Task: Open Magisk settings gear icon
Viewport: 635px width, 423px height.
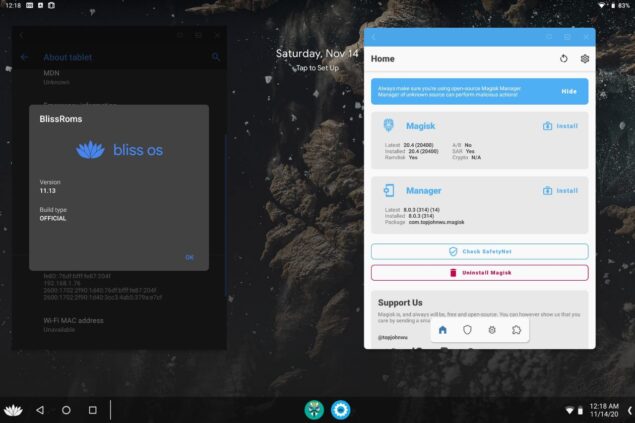Action: coord(585,59)
